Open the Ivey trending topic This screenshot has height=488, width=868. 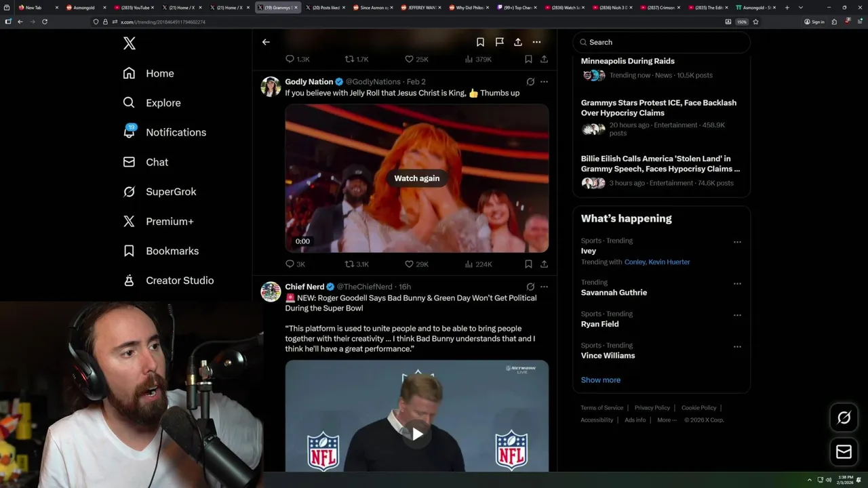coord(589,251)
